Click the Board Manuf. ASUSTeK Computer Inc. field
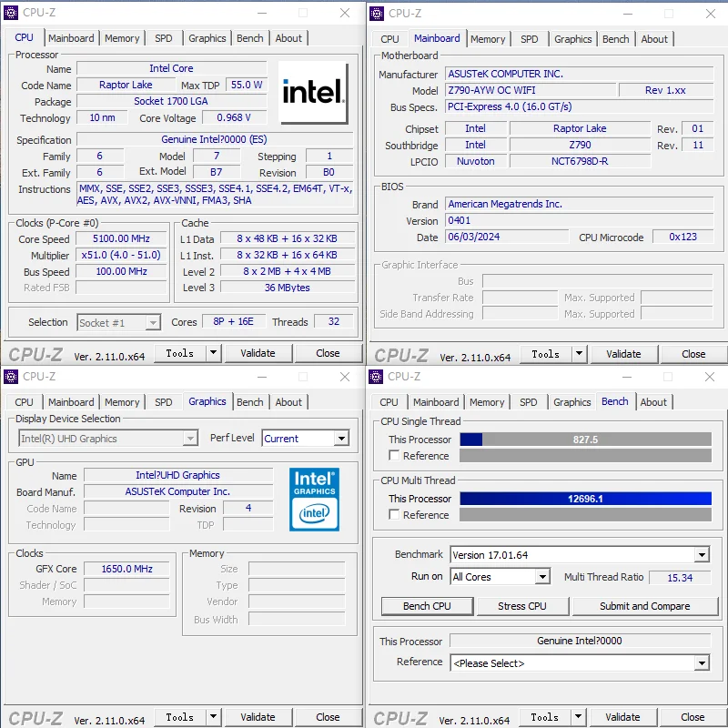 coord(177,491)
